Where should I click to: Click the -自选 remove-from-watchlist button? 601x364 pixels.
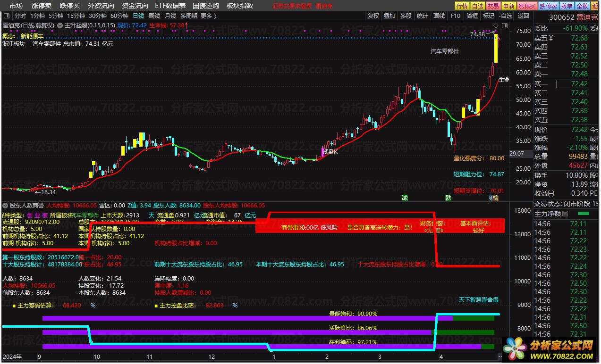point(505,16)
